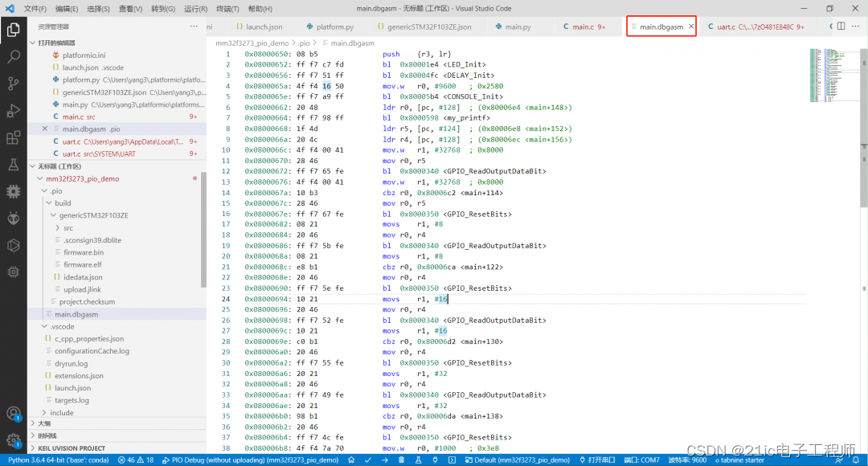Open the chip icon view in activity bar
Screen dimensions: 868x466
[14, 191]
